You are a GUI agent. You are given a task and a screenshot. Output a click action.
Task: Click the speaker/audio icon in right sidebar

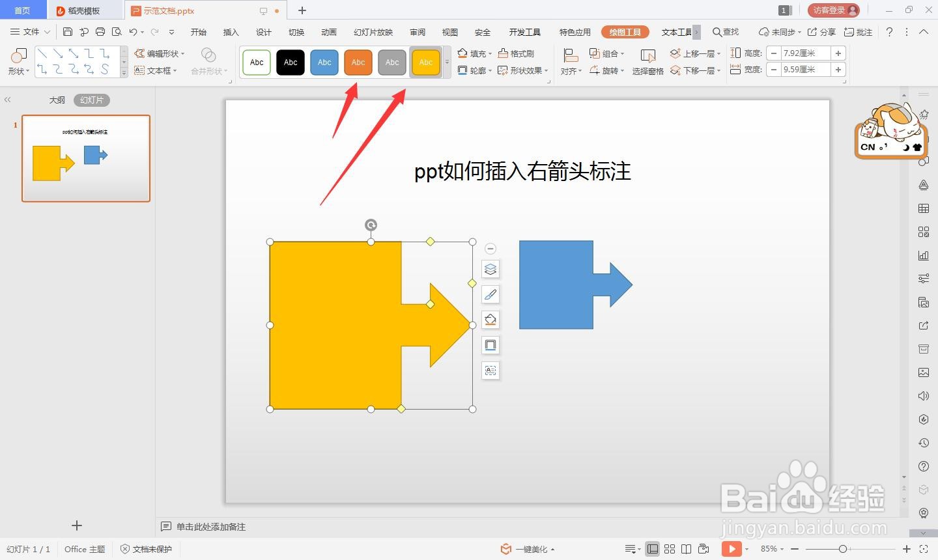pyautogui.click(x=923, y=395)
